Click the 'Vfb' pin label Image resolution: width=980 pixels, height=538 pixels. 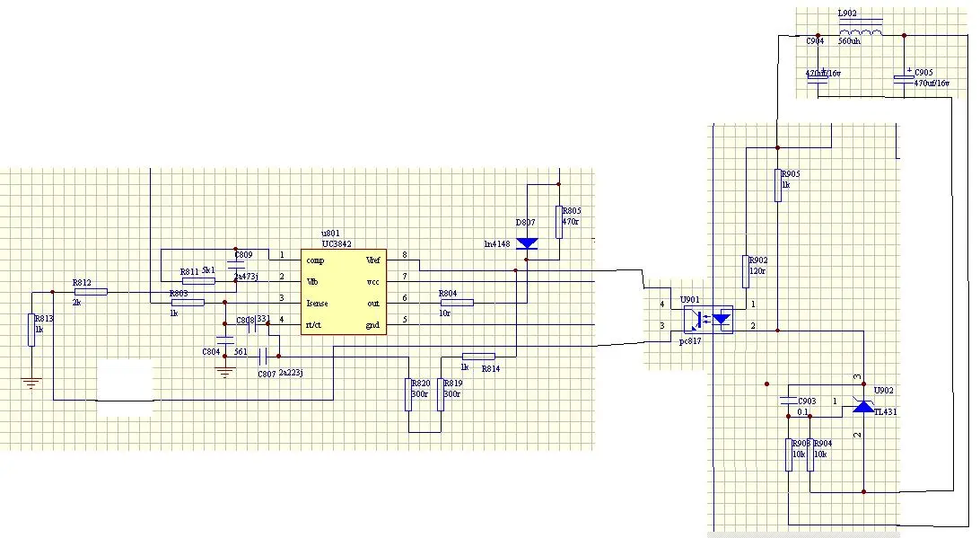[x=312, y=282]
